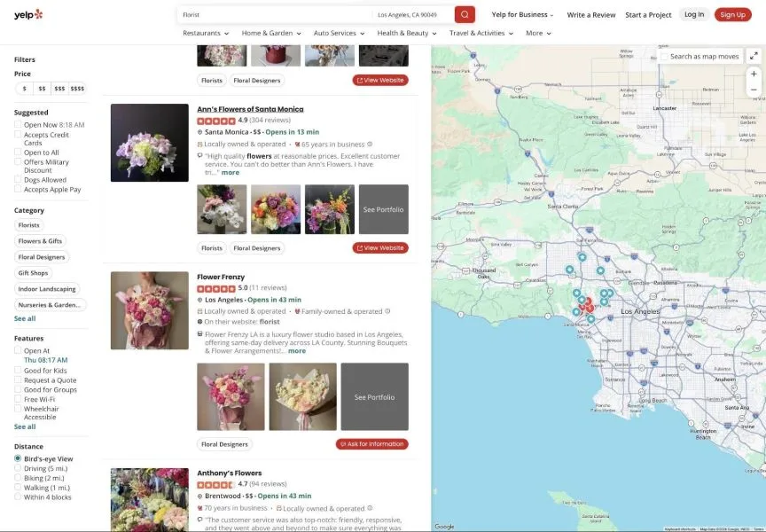Viewport: 766px width, 532px height.
Task: Open Ann's Flowers of Santa Monica listing title
Action: pos(250,109)
